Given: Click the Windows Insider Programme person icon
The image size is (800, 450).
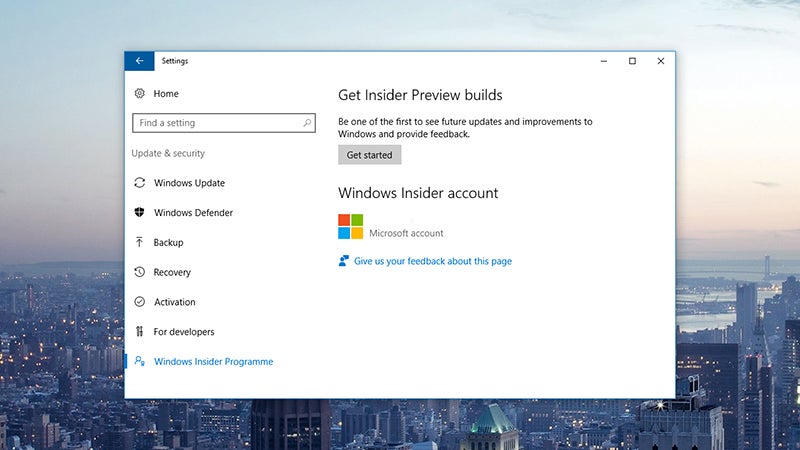Looking at the screenshot, I should click(x=139, y=361).
